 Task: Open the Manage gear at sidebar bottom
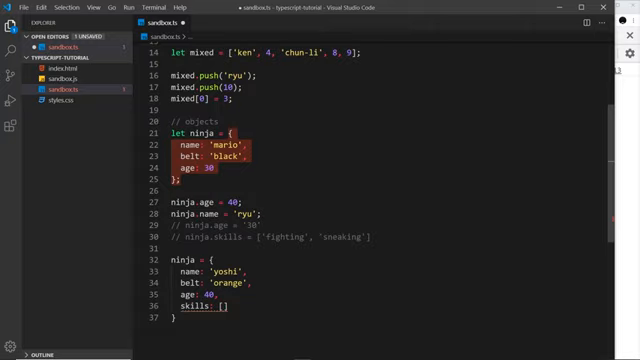(10, 347)
